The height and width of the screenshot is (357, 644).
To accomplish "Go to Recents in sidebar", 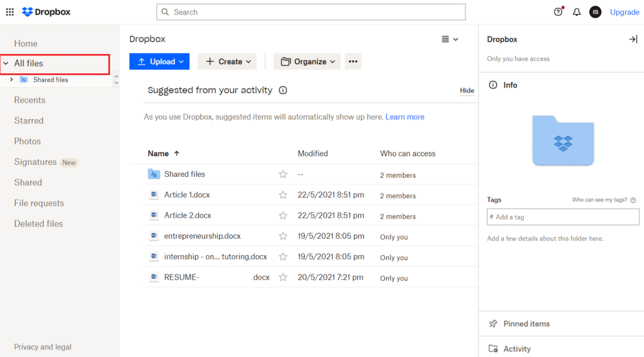I will [30, 100].
